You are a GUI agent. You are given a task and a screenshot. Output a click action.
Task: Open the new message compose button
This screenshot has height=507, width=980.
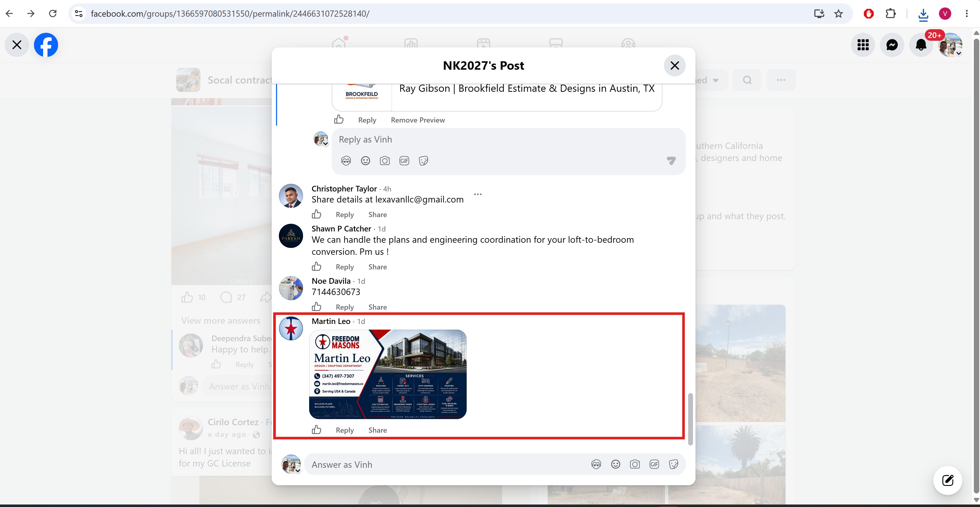tap(948, 480)
